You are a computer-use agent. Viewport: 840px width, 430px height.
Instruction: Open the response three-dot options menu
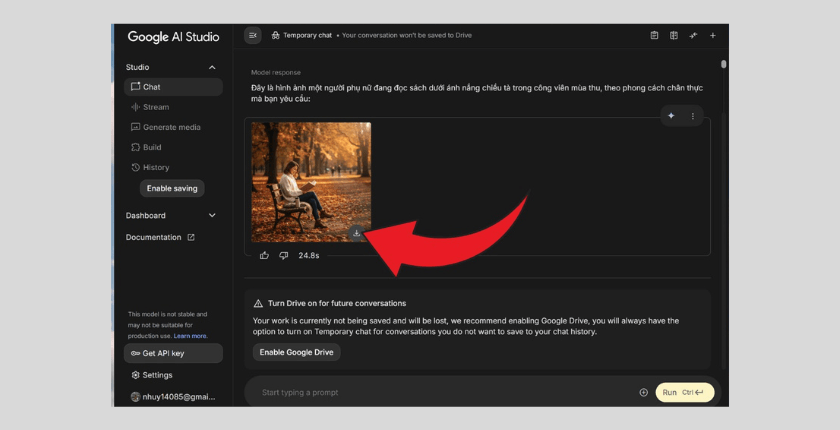pyautogui.click(x=693, y=116)
